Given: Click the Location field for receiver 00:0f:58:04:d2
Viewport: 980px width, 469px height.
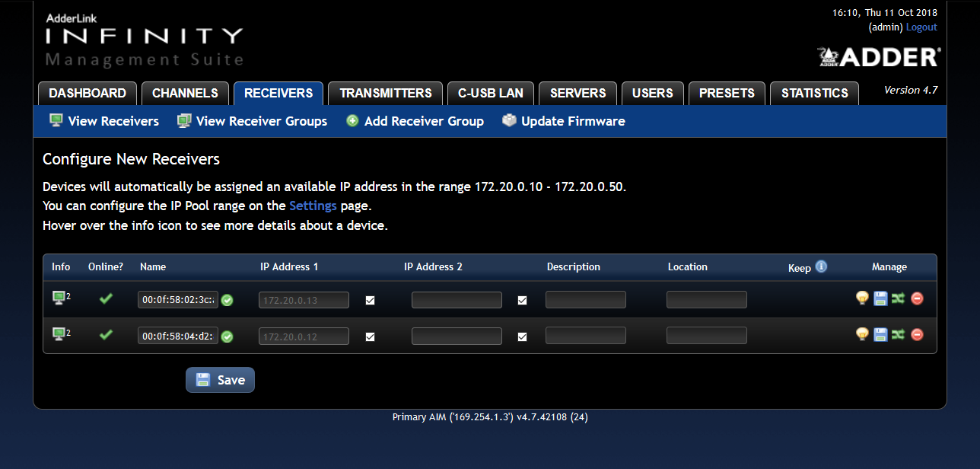Looking at the screenshot, I should tap(707, 336).
